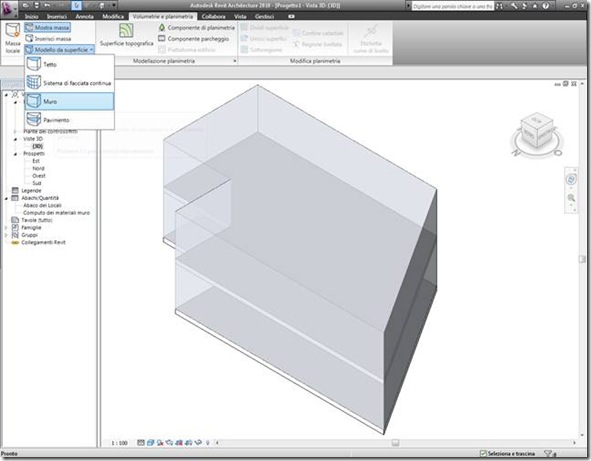Open the Collabora ribbon tab
Viewport: 591px width, 461px height.
213,17
